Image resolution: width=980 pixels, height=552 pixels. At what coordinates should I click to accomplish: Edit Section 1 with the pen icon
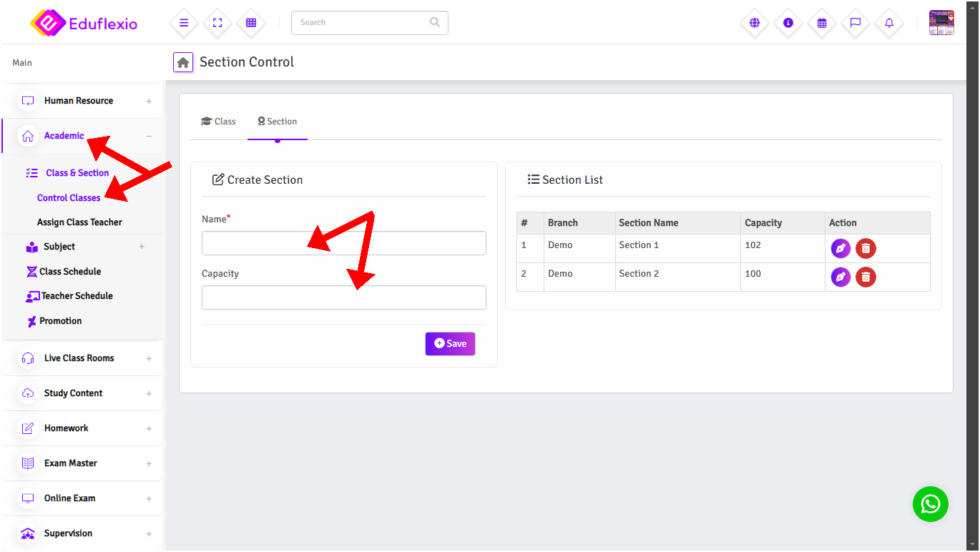point(841,248)
